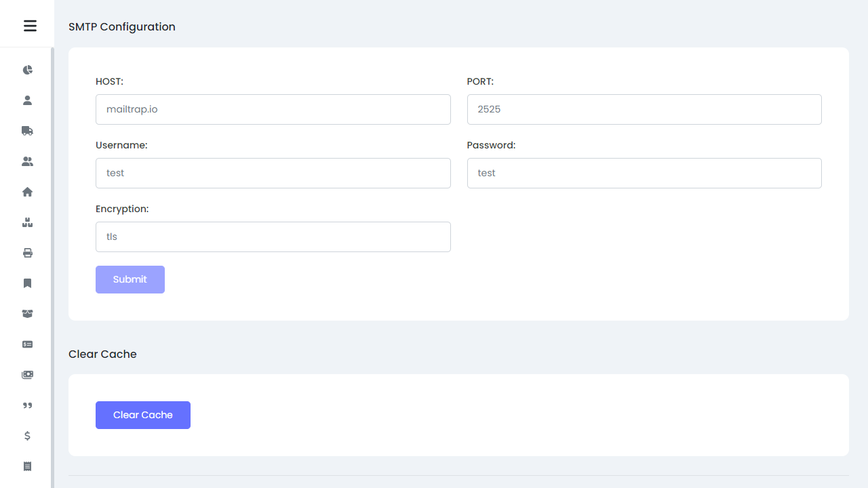Focus the PORT input field
868x488 pixels.
(644, 109)
